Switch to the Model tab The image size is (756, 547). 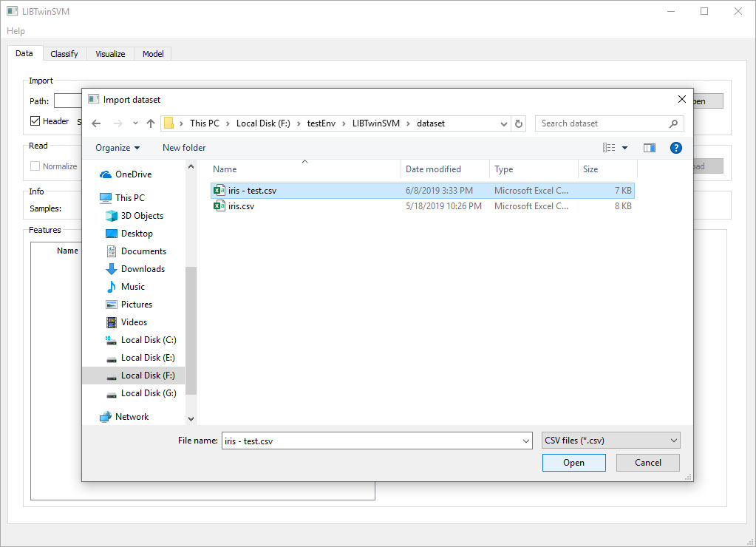[x=153, y=54]
